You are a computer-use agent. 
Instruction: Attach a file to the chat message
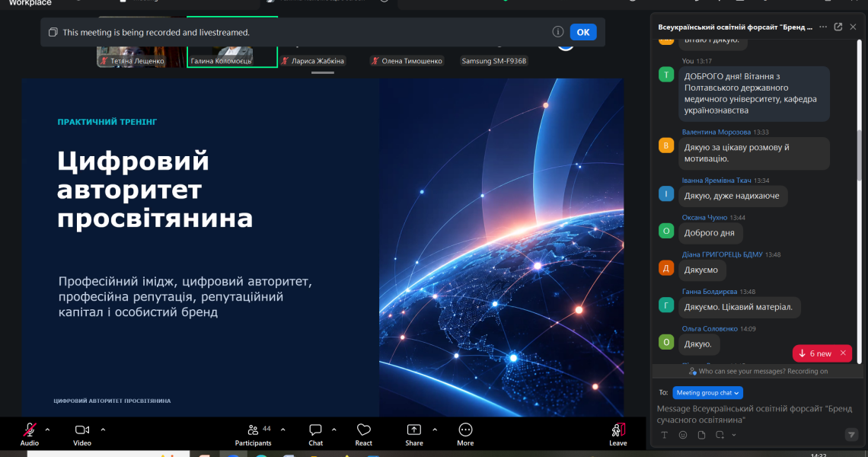pos(701,435)
